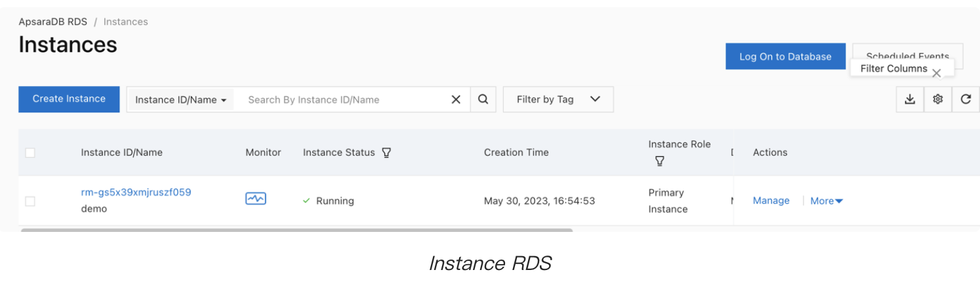Click the magnifier search icon
This screenshot has width=980, height=293.
(483, 99)
